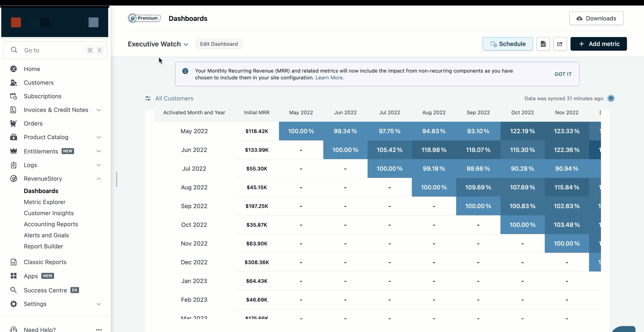644x332 pixels.
Task: Click the Success Centre icon
Action: click(x=14, y=290)
